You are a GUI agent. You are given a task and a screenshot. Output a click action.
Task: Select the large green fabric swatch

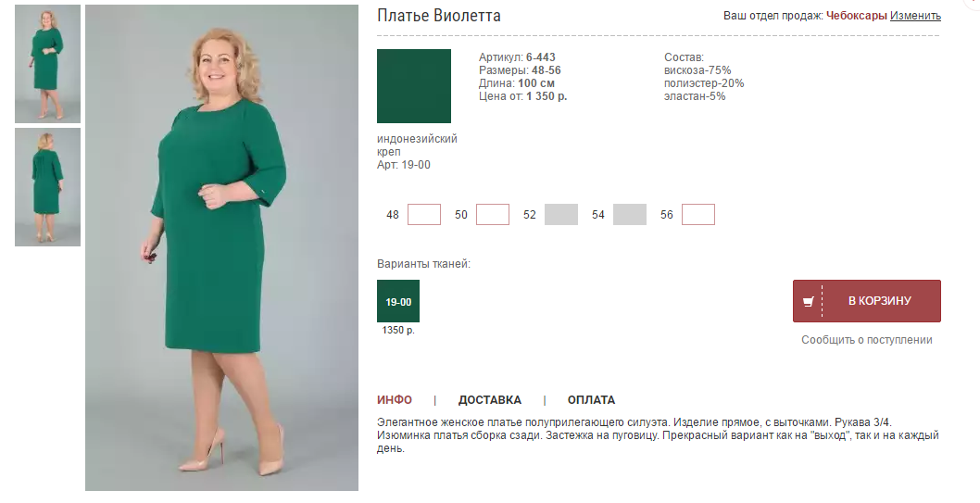click(414, 86)
